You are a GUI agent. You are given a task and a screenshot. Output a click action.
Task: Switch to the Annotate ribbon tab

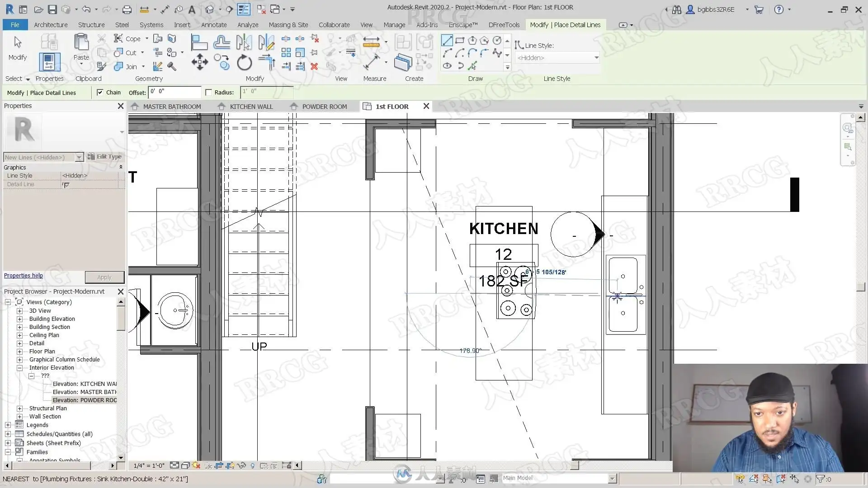(x=214, y=25)
